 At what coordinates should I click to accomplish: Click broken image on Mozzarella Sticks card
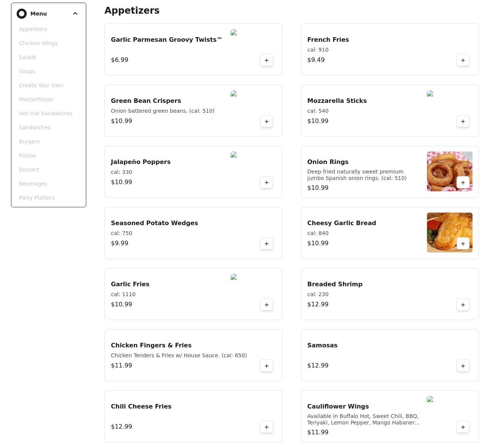click(430, 94)
